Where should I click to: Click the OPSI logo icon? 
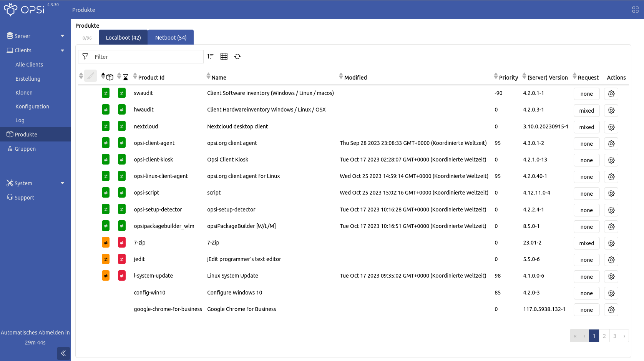(11, 9)
